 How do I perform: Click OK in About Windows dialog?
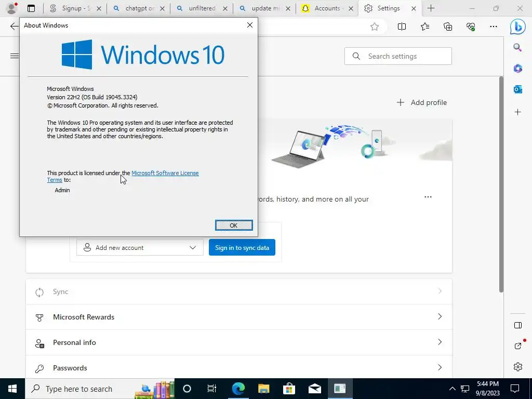click(x=234, y=225)
